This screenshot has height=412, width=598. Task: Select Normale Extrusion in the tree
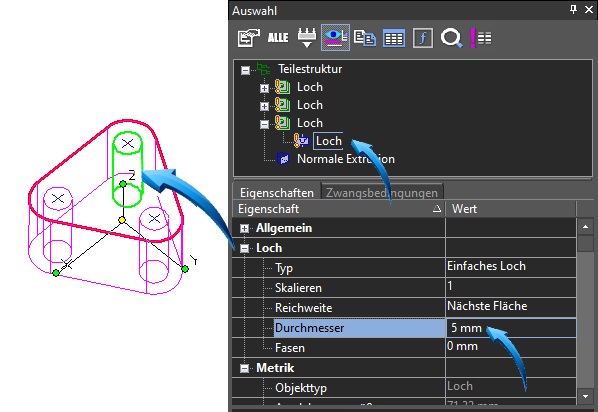coord(346,159)
